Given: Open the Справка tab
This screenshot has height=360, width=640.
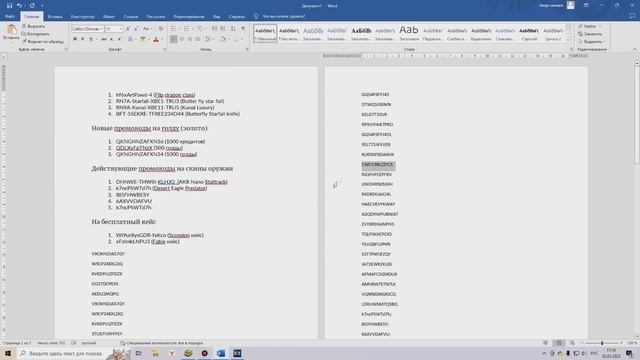Looking at the screenshot, I should click(237, 16).
